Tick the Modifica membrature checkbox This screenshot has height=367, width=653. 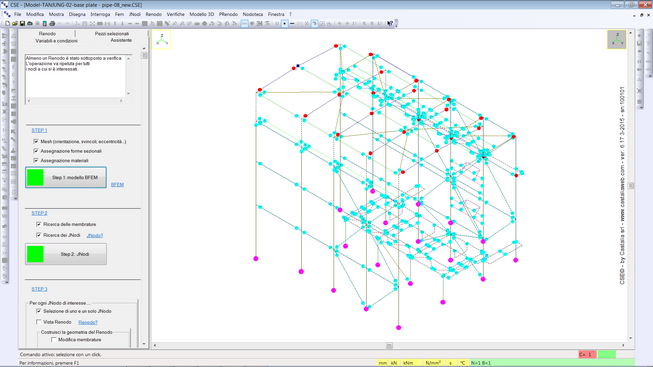54,340
